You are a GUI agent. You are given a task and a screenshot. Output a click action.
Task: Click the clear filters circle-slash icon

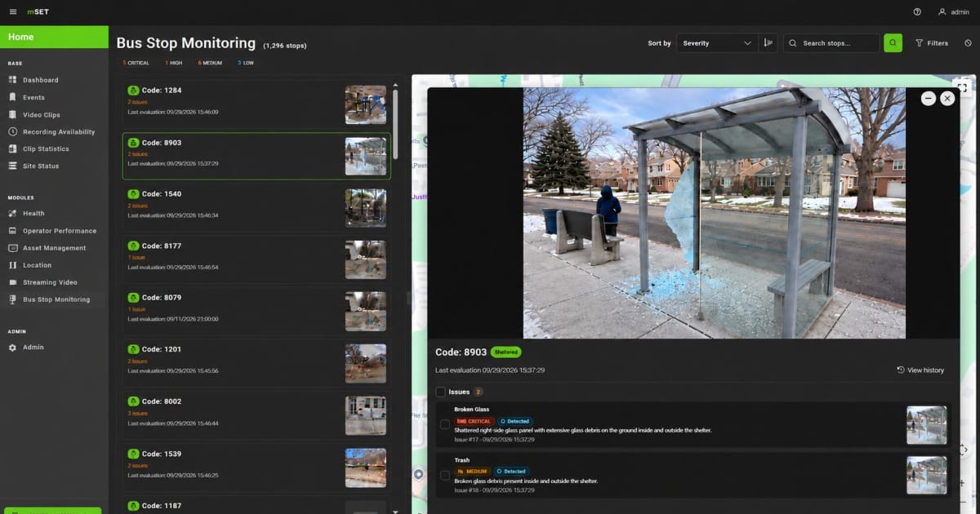[x=968, y=43]
